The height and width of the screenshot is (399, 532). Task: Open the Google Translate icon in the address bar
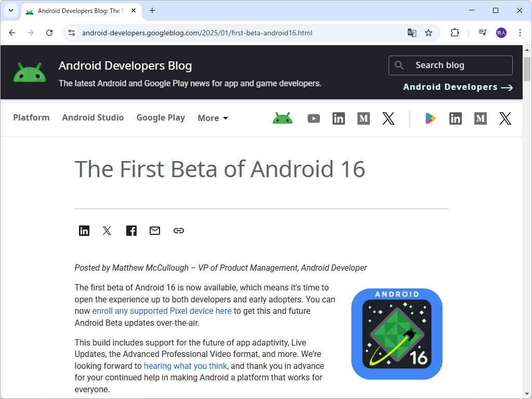tap(411, 33)
